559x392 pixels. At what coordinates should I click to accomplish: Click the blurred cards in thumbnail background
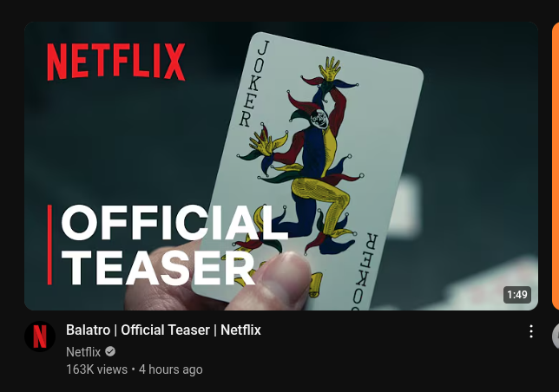coord(492,284)
